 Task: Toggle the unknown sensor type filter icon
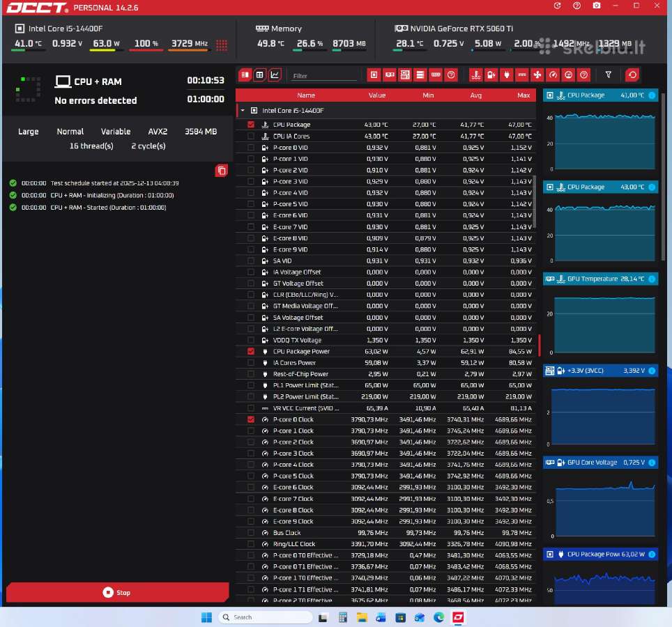click(x=583, y=75)
